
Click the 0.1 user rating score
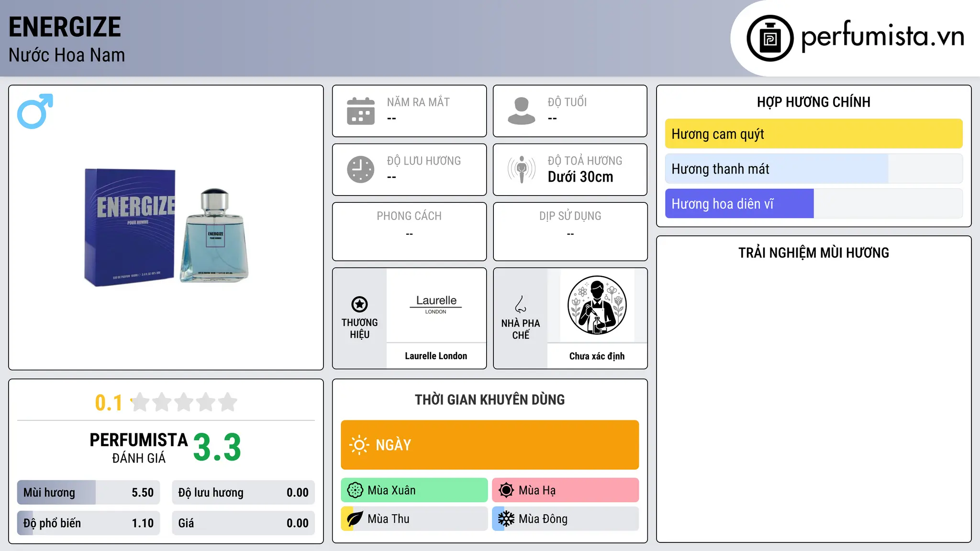pyautogui.click(x=109, y=403)
